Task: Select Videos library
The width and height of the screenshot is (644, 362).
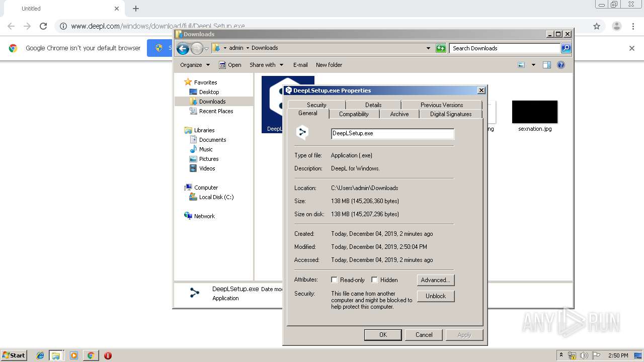Action: (x=207, y=168)
